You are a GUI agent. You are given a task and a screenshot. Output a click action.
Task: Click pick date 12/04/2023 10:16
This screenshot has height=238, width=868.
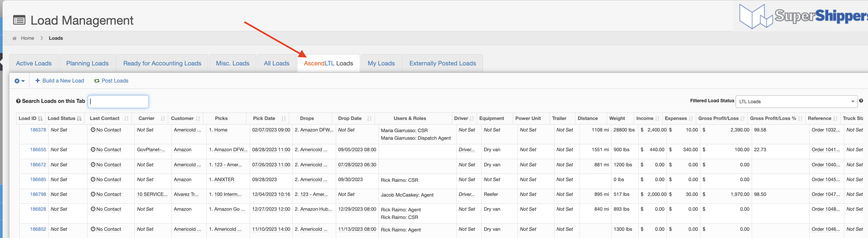point(271,195)
